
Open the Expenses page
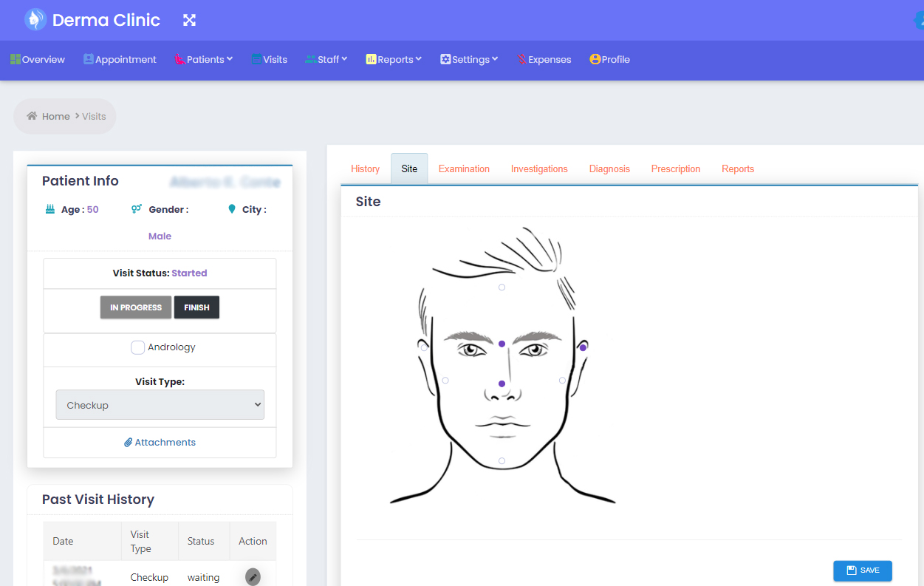tap(544, 59)
